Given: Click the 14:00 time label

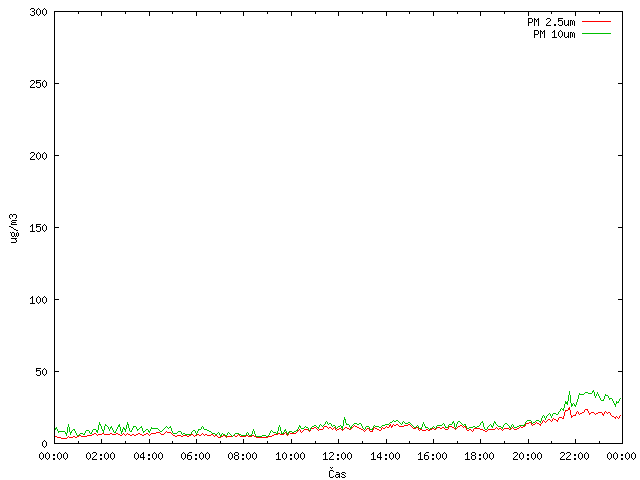Looking at the screenshot, I should (385, 456).
